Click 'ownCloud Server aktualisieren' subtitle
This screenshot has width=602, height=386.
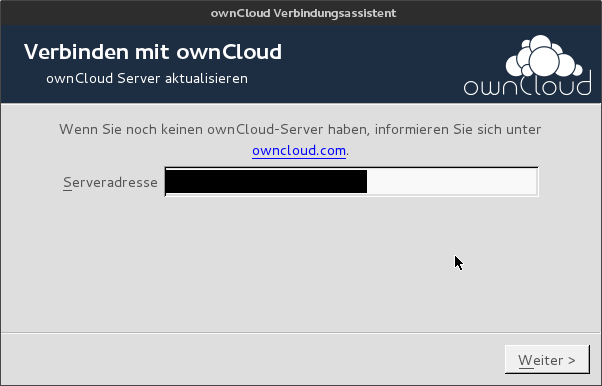pyautogui.click(x=147, y=79)
